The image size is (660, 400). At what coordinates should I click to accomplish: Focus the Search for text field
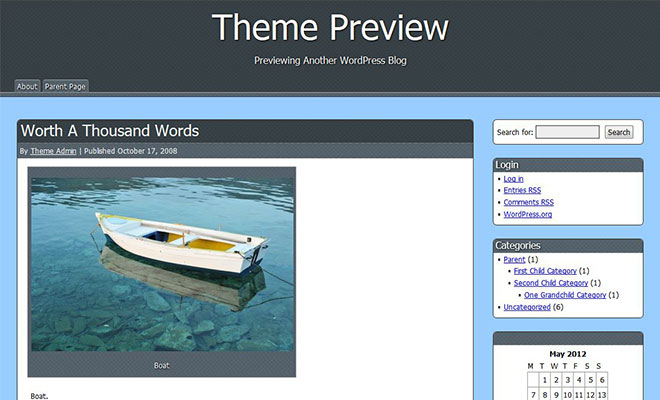point(567,132)
